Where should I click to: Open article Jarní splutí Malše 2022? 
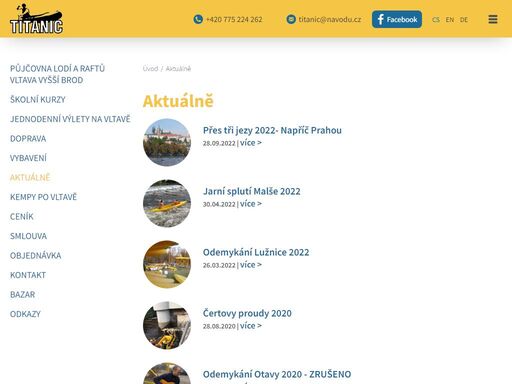pyautogui.click(x=252, y=191)
